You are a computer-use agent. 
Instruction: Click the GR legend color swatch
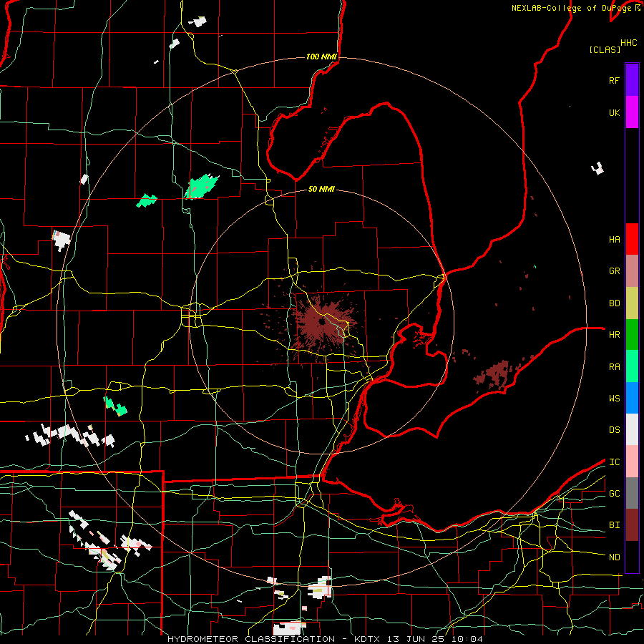point(632,270)
